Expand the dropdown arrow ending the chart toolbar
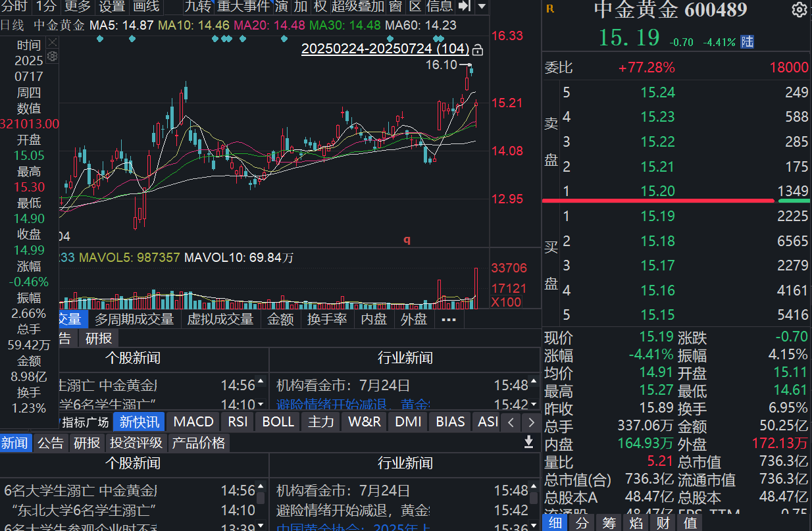The height and width of the screenshot is (531, 812). [482, 7]
